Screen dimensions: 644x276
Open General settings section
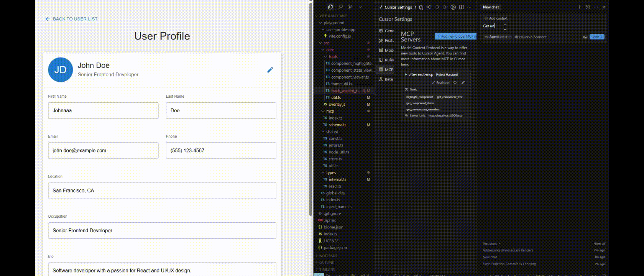386,31
